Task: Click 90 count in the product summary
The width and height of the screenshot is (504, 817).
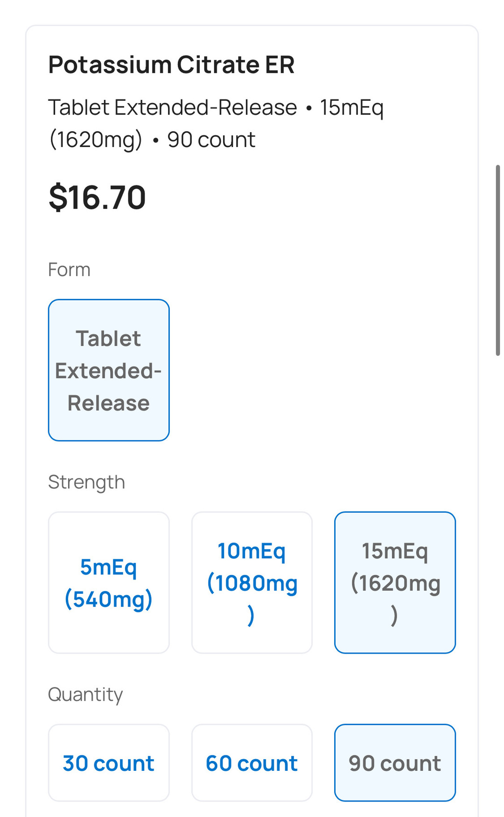Action: point(211,140)
